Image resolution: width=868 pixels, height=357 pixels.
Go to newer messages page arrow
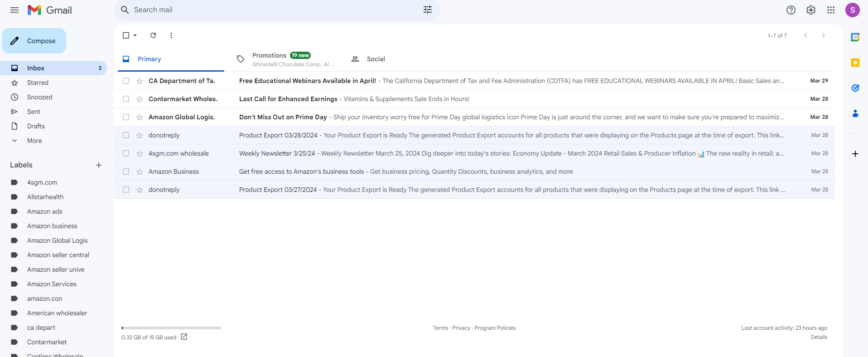pos(805,35)
